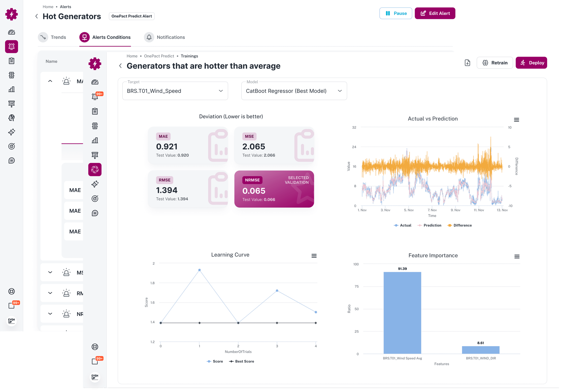Click the bar chart icon in outer sidebar
561x392 pixels.
tap(11, 89)
